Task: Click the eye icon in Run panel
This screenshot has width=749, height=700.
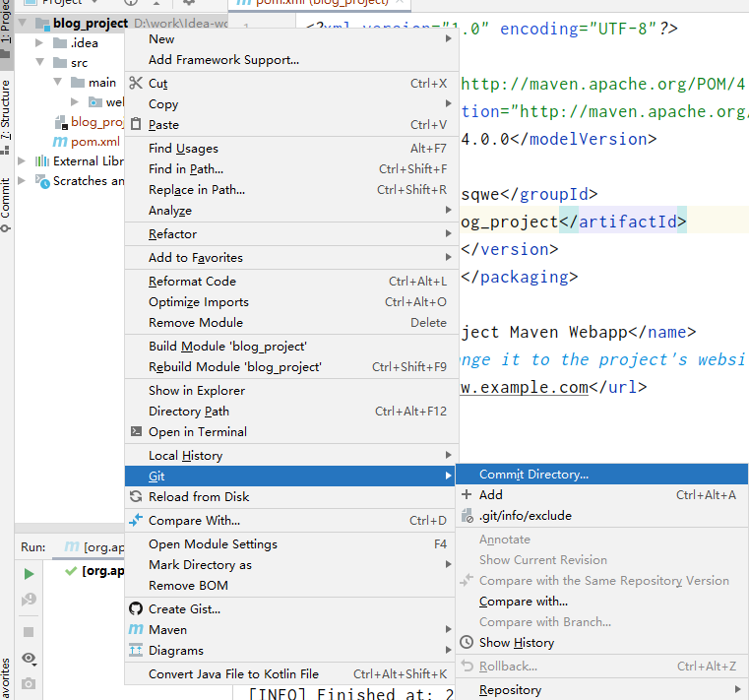Action: [x=30, y=659]
